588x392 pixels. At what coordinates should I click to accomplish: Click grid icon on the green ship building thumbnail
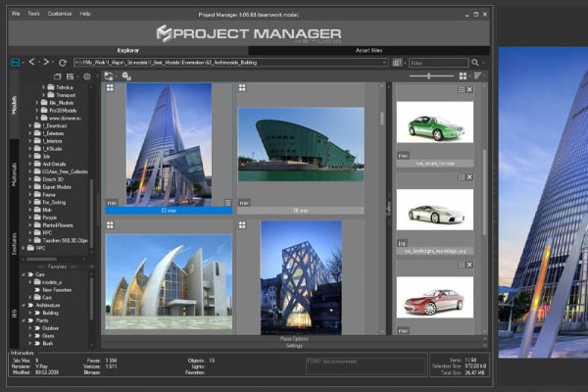[x=242, y=88]
